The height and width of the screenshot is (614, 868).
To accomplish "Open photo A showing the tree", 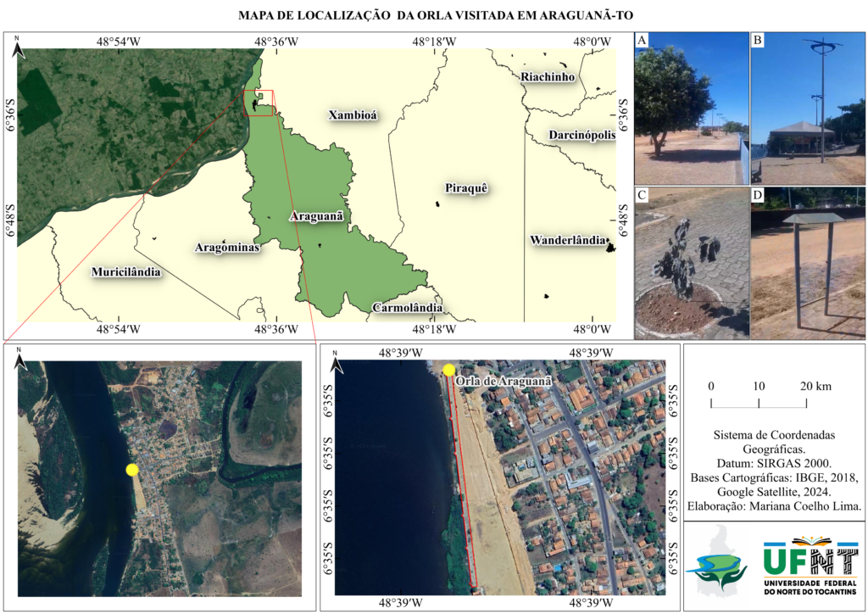I will pos(691,108).
